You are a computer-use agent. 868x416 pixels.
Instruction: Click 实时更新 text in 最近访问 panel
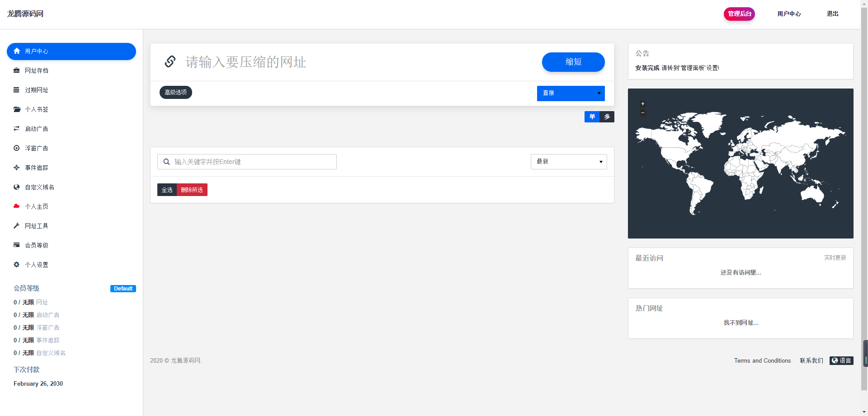[835, 257]
